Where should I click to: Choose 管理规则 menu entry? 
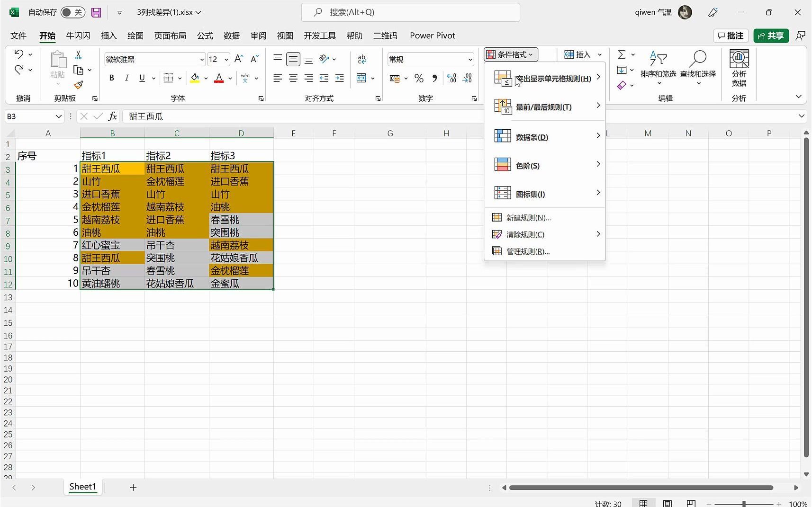click(x=545, y=251)
